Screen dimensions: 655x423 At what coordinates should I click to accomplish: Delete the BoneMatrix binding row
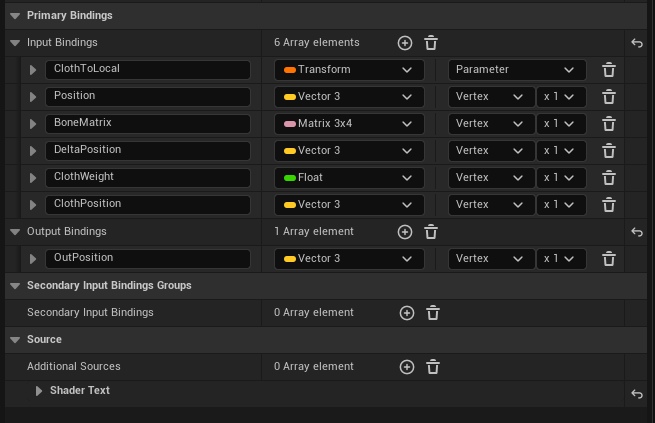click(608, 124)
